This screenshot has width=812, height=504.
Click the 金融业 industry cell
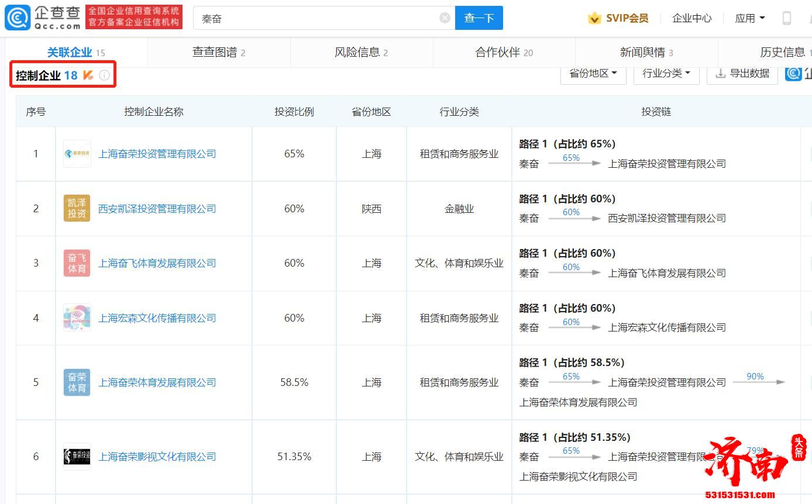point(459,209)
